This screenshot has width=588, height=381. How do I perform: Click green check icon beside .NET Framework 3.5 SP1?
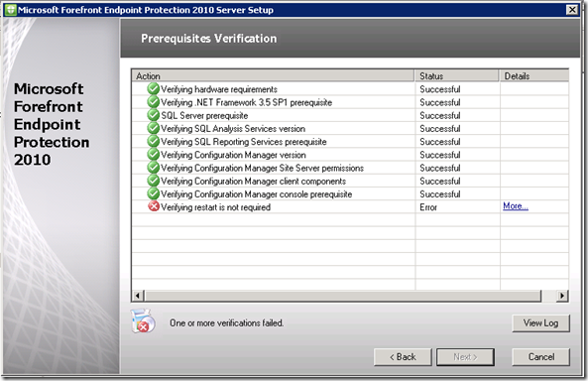pos(153,102)
